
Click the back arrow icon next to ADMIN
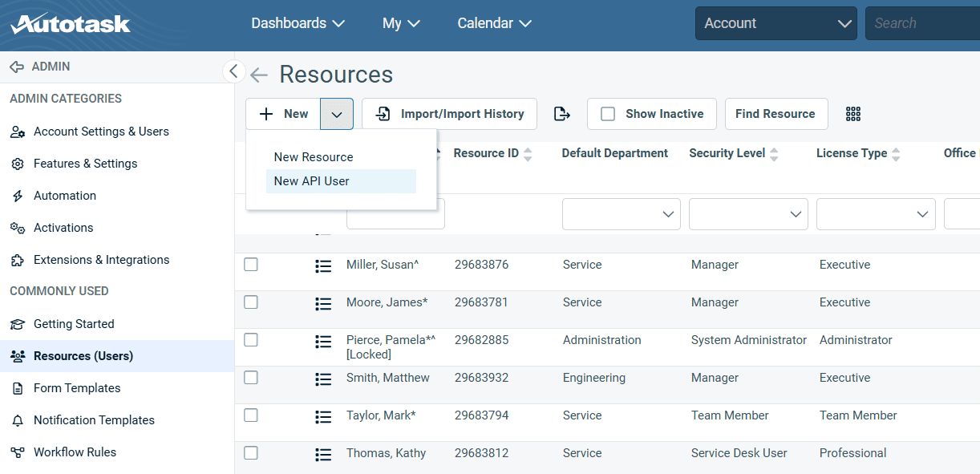point(17,67)
